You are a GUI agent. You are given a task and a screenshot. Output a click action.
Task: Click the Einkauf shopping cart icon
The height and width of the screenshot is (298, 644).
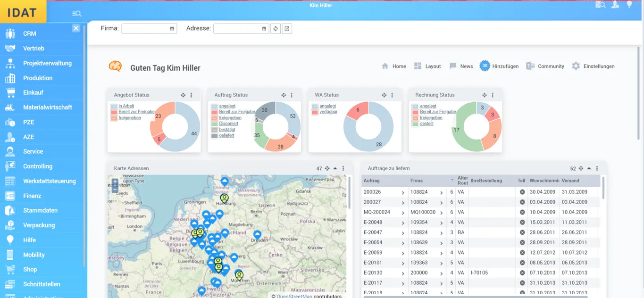tap(10, 92)
